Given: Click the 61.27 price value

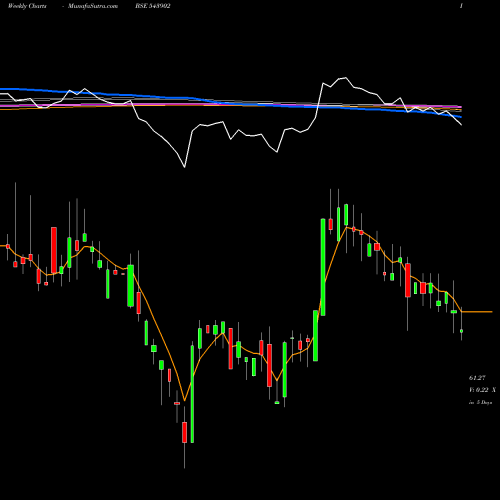Looking at the screenshot, I should click(477, 378).
